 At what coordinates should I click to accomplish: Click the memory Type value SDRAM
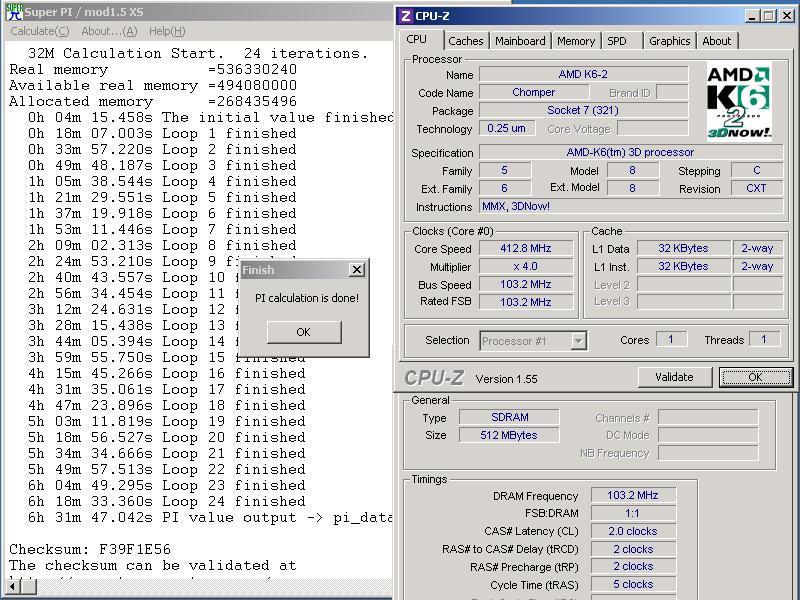click(x=509, y=417)
